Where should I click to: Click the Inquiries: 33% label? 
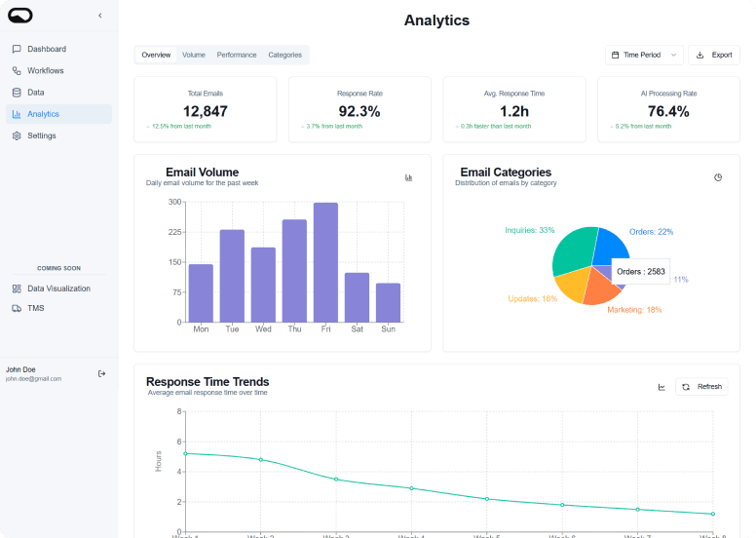click(529, 230)
